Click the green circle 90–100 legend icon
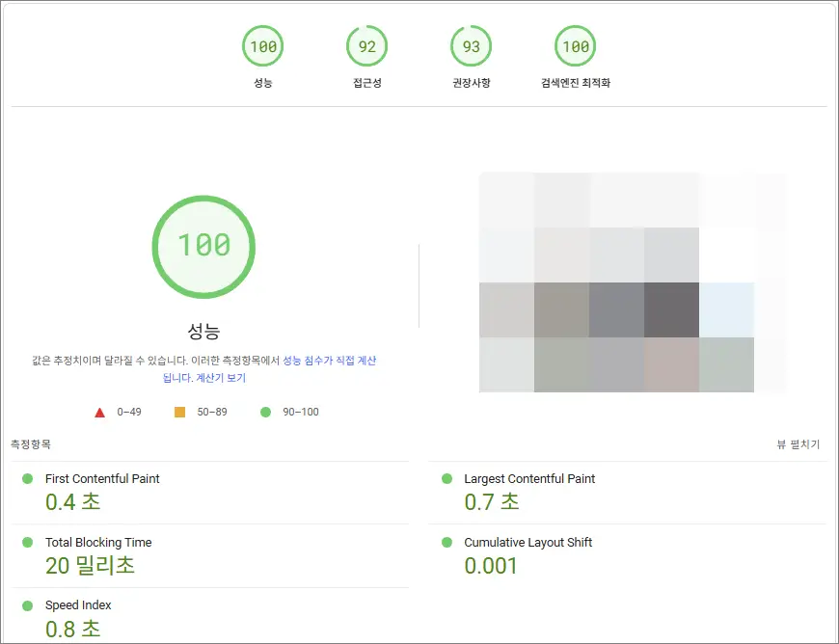Image resolution: width=839 pixels, height=644 pixels. tap(265, 413)
